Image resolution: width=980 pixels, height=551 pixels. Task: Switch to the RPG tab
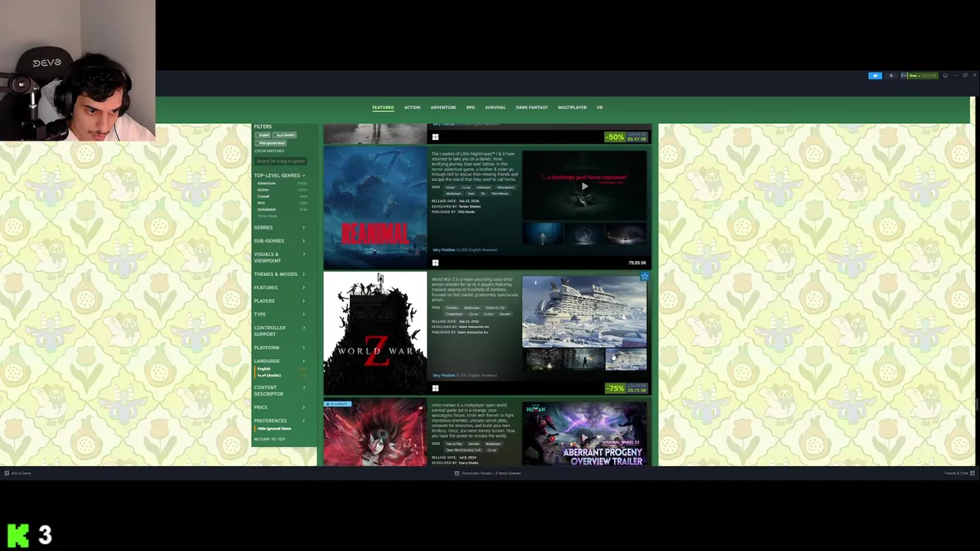471,108
